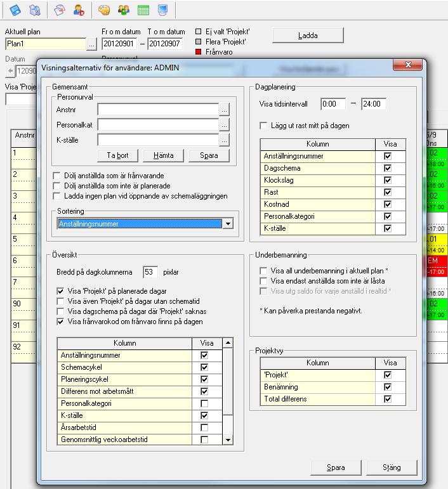Viewport: 448px width, 489px height.
Task: Open the Sortering dropdown arrow
Action: click(228, 224)
